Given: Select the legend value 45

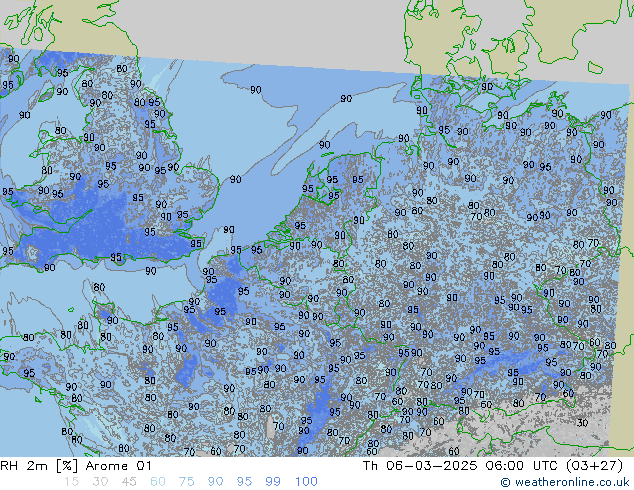Looking at the screenshot, I should [129, 482].
